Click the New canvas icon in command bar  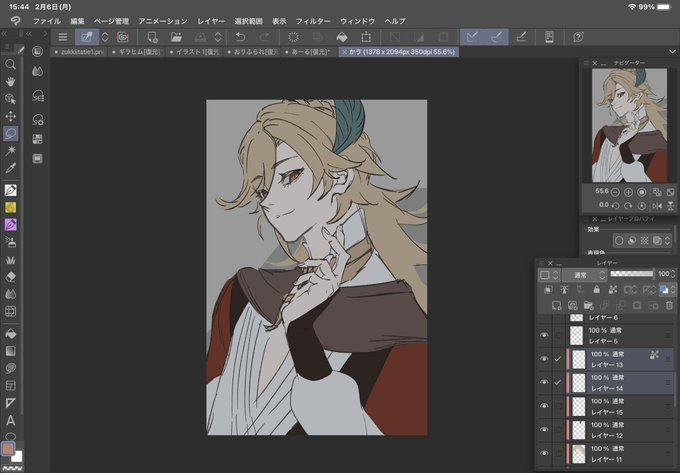tap(152, 37)
